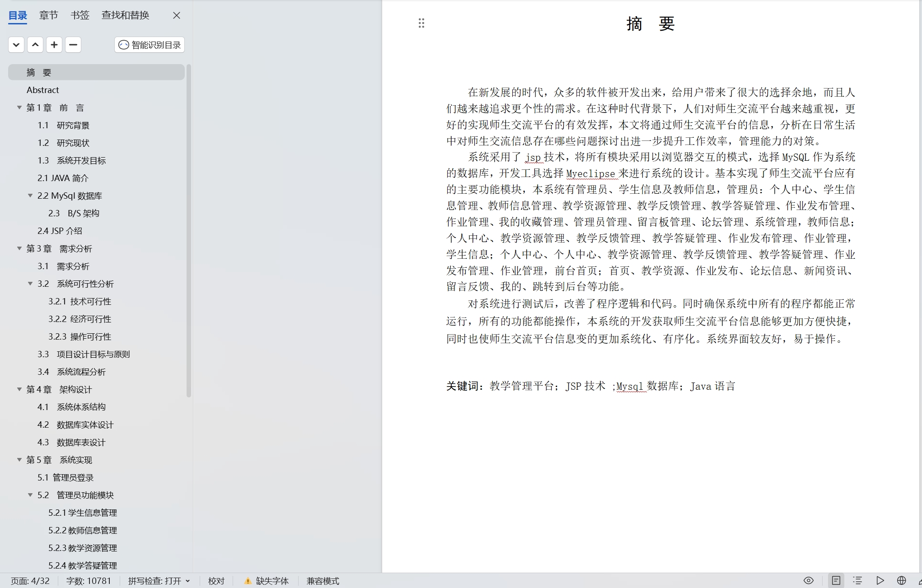Switch to page layout view icon
The image size is (922, 588).
tap(836, 580)
